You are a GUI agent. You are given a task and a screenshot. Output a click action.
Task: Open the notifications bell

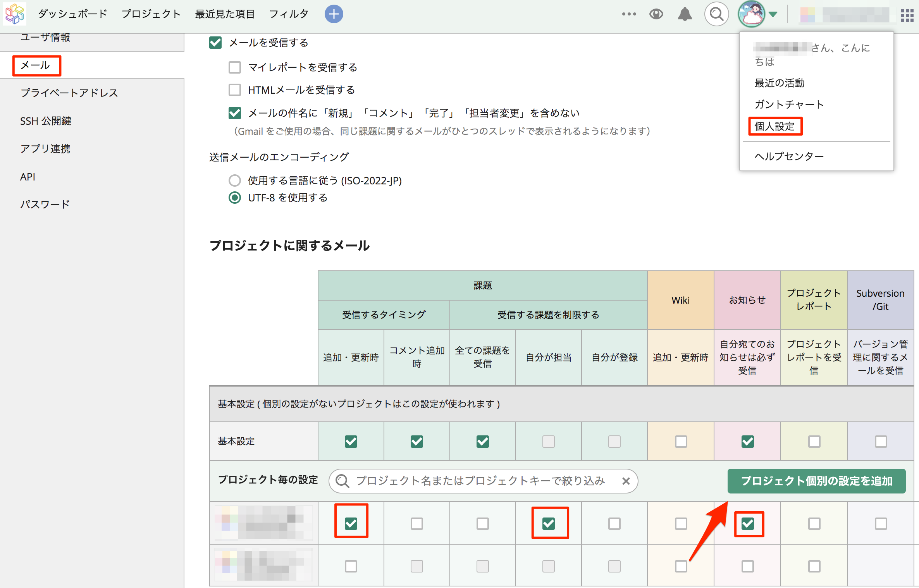(685, 14)
